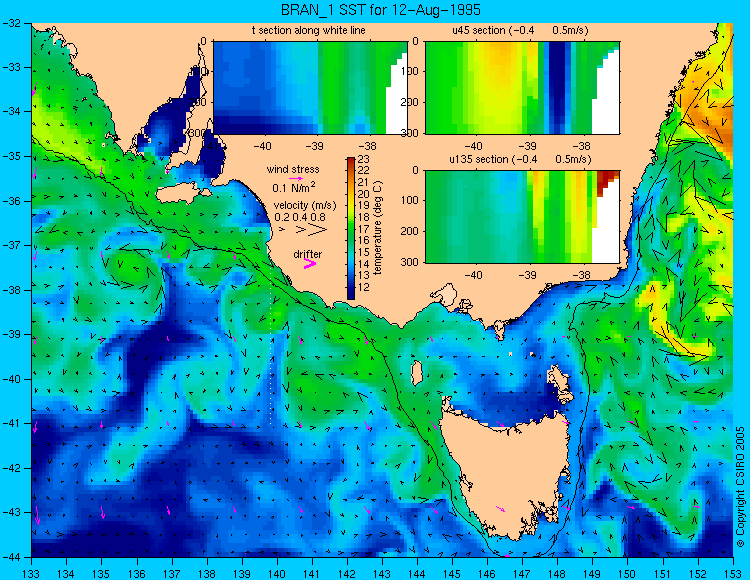The width and height of the screenshot is (750, 580).
Task: Click the velocity scale values 0.2 0.4 0.8
Action: point(300,217)
